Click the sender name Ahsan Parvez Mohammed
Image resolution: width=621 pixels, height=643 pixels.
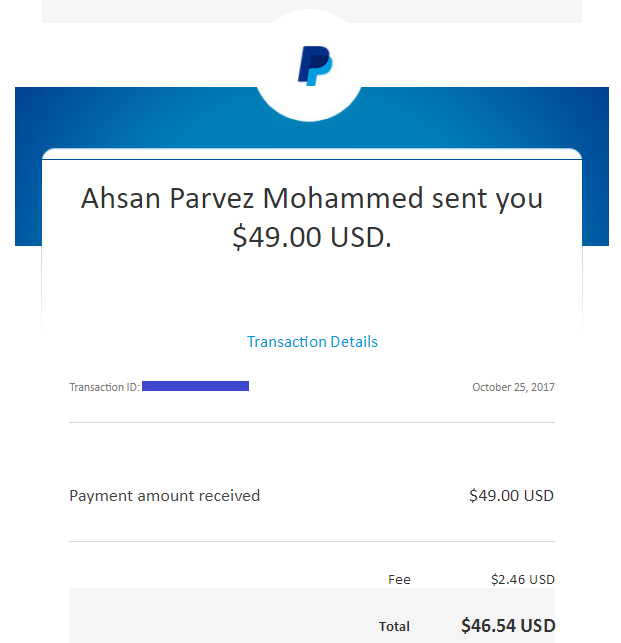(x=252, y=198)
